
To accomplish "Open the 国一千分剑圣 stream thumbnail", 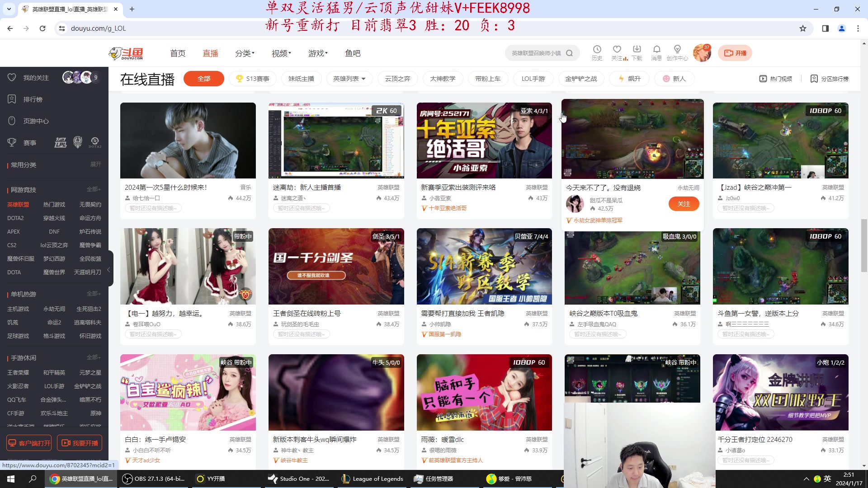I will pos(336,266).
